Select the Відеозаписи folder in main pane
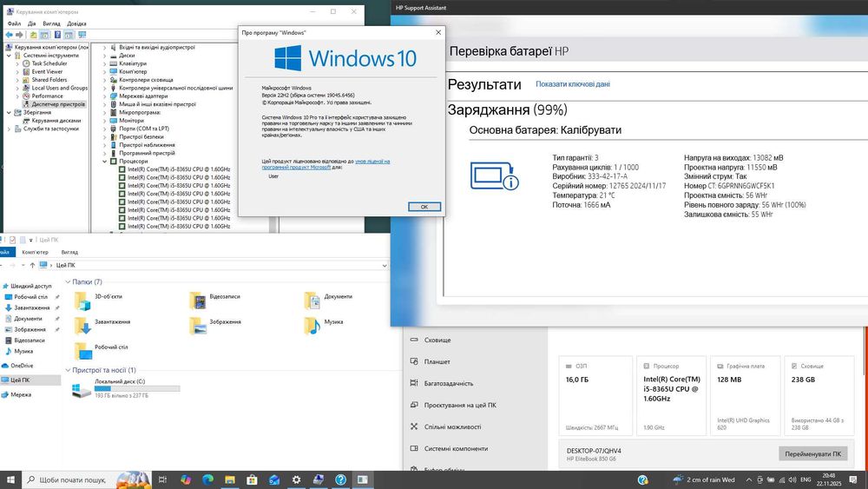The width and height of the screenshot is (868, 489). tap(214, 301)
